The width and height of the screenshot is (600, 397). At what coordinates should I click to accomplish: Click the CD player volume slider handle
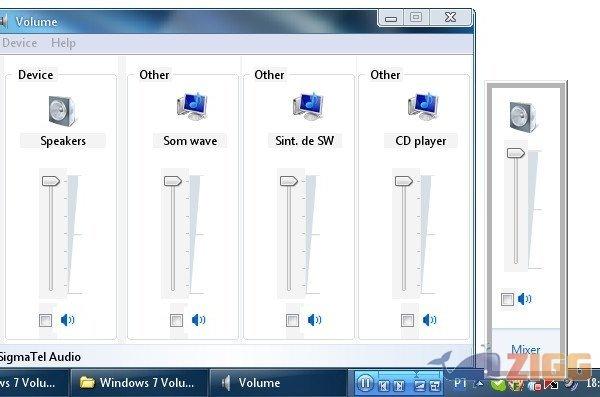pos(404,181)
